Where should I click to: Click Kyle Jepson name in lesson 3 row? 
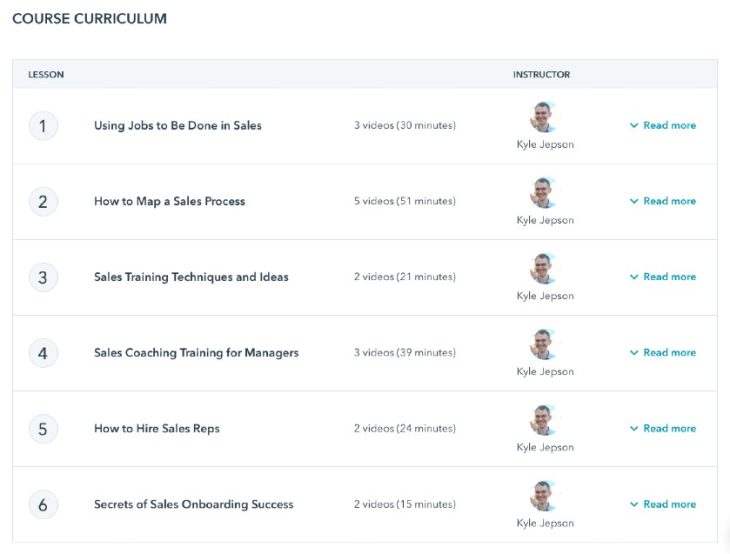pyautogui.click(x=545, y=296)
